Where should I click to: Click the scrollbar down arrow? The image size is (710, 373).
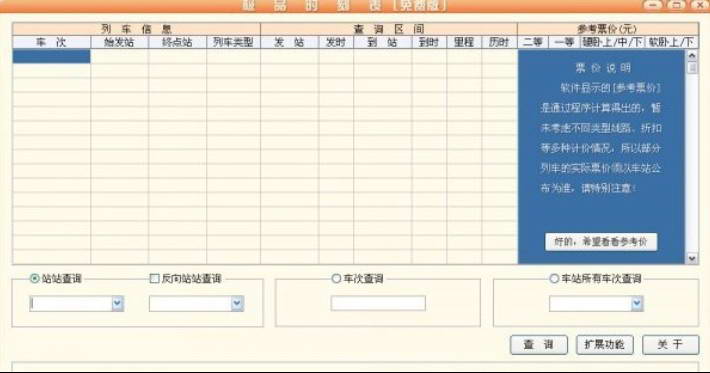[692, 258]
